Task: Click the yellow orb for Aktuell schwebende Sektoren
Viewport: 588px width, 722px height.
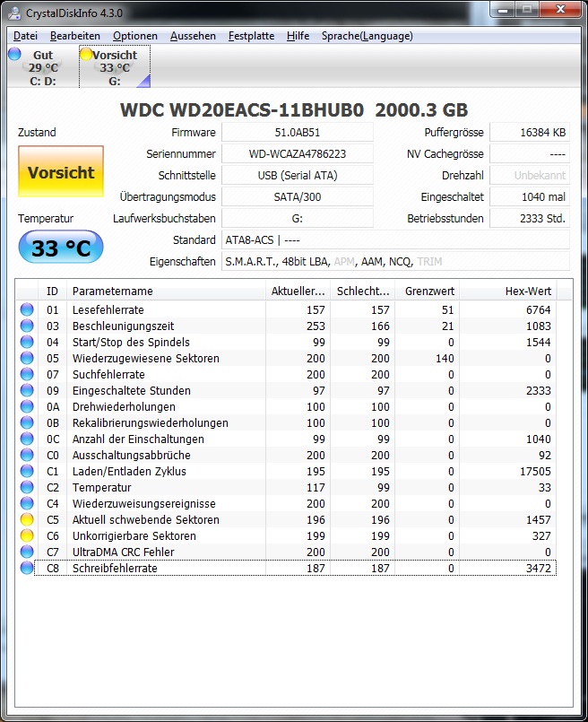Action: click(27, 519)
